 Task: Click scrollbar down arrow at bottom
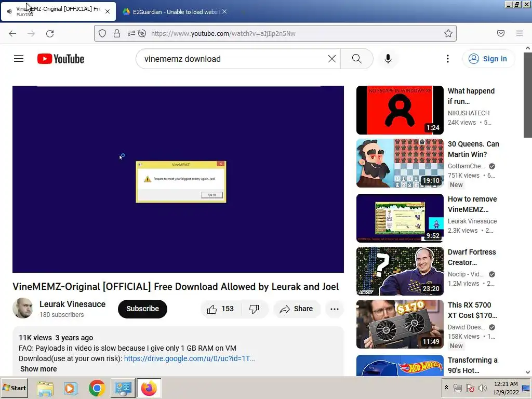528,372
